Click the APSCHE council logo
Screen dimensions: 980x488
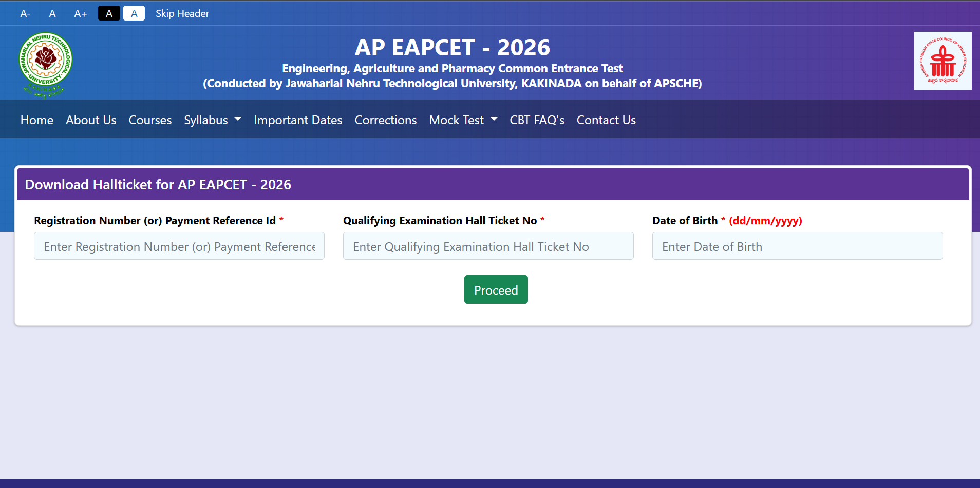[943, 61]
